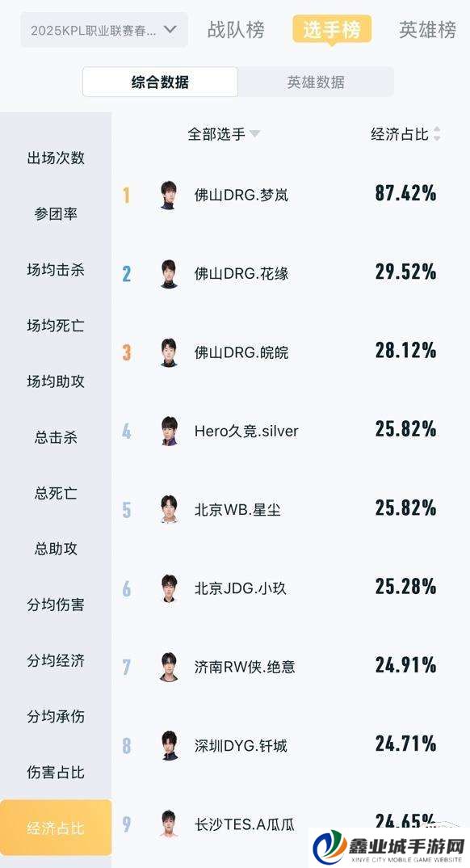The height and width of the screenshot is (868, 470).
Task: Select the 选手榜 tab
Action: pos(332,29)
